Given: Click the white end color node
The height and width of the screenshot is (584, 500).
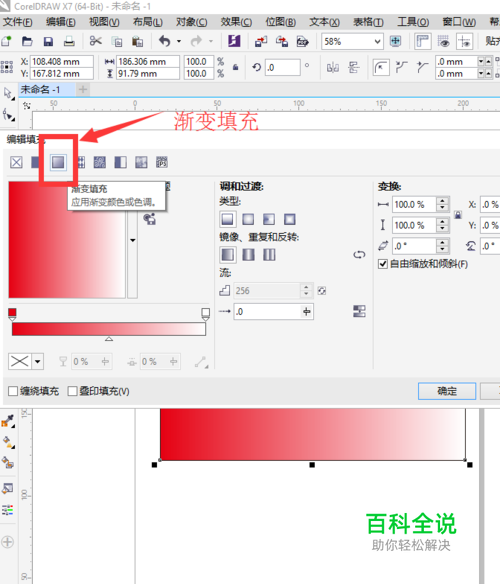Looking at the screenshot, I should click(205, 314).
